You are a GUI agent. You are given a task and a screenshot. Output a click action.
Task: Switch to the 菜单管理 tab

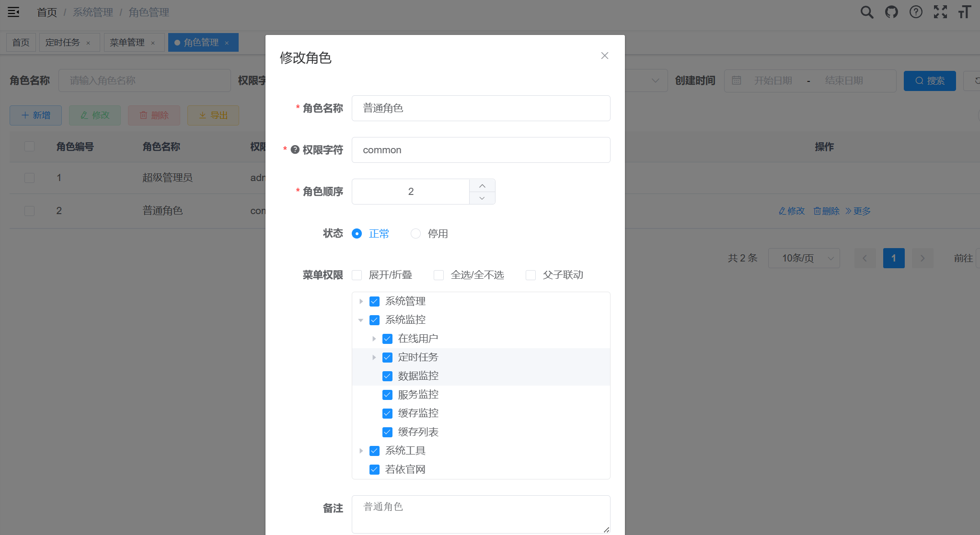(127, 43)
